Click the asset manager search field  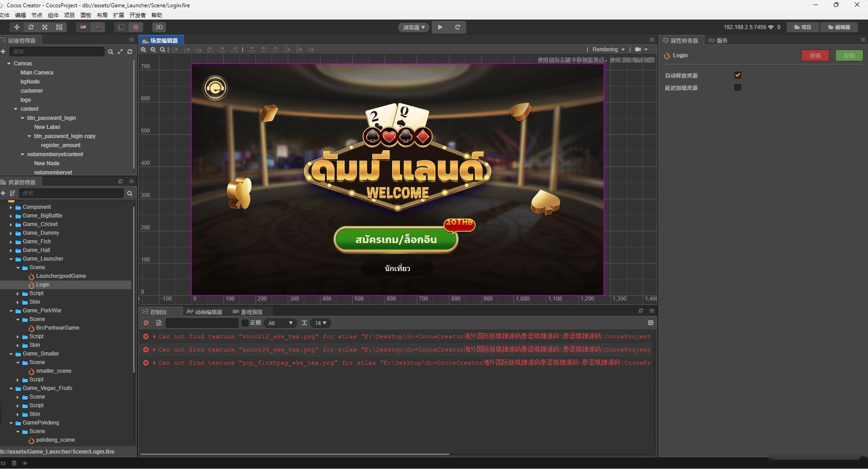pos(71,193)
